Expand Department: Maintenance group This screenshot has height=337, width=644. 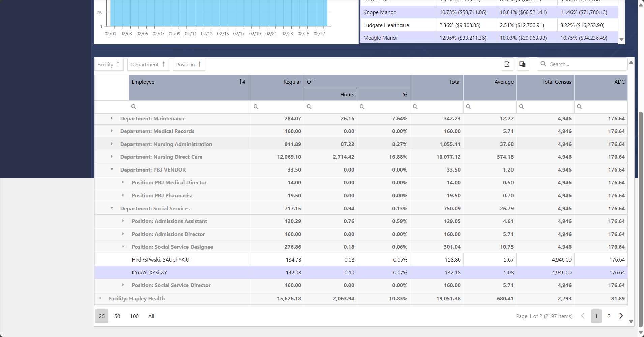point(112,118)
